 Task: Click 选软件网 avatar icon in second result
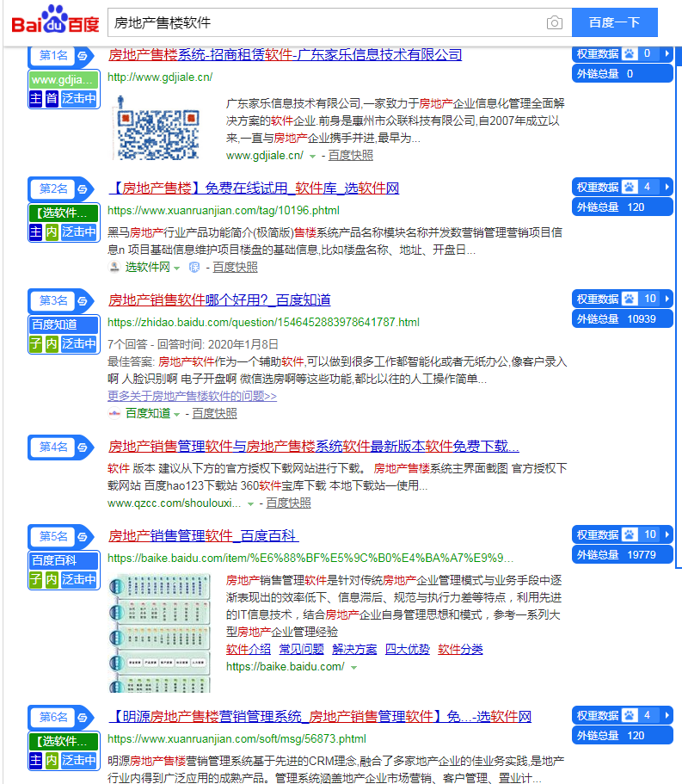[114, 267]
